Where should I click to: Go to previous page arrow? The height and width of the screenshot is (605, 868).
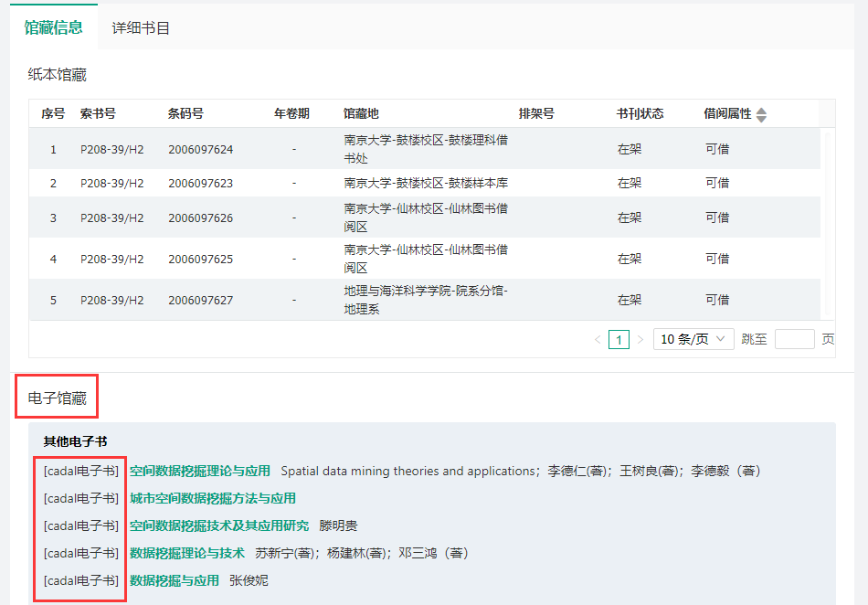(x=598, y=340)
